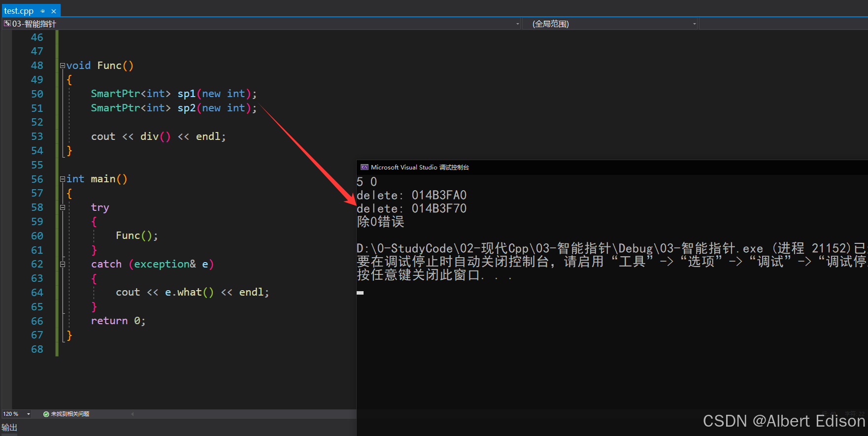Open the 输出 output panel tab
The image size is (868, 436).
point(9,427)
